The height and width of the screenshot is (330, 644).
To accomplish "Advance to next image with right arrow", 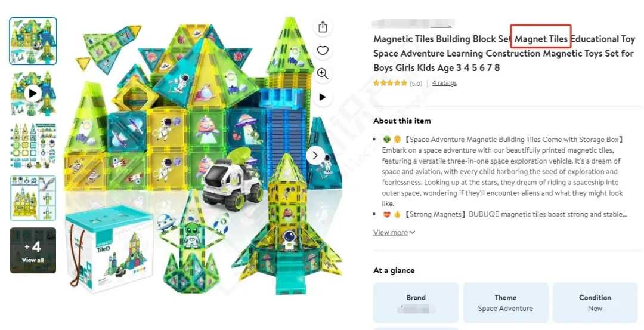I will [315, 155].
